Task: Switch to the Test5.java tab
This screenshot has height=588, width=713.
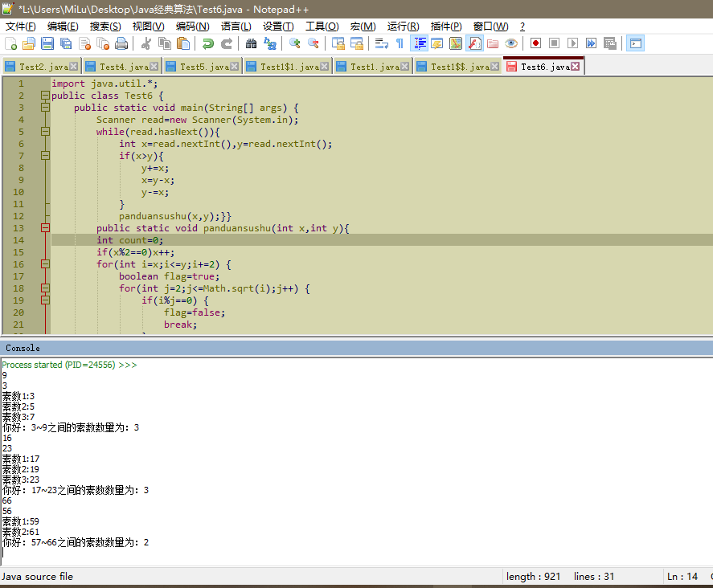Action: (202, 67)
